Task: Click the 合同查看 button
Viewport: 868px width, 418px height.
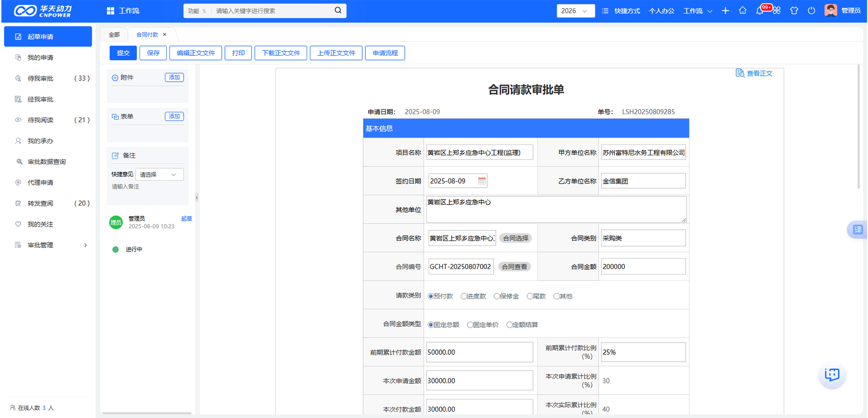Action: [x=514, y=267]
